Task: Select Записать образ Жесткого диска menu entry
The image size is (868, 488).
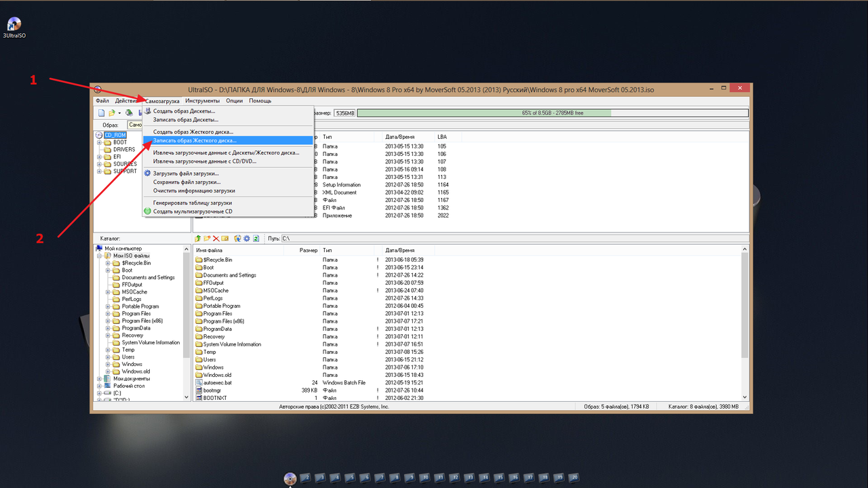Action: click(194, 140)
